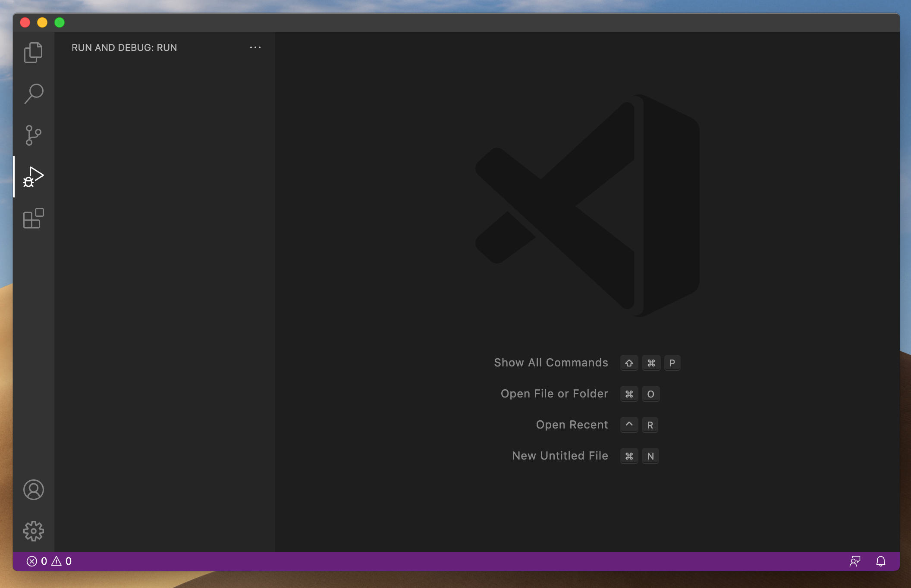Open the Tweet Feedback icon in the status bar

pyautogui.click(x=854, y=561)
